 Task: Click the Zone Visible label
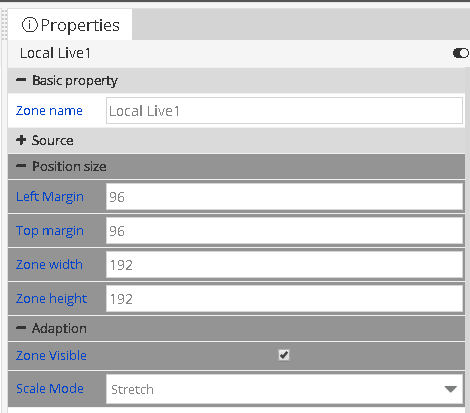click(x=51, y=355)
